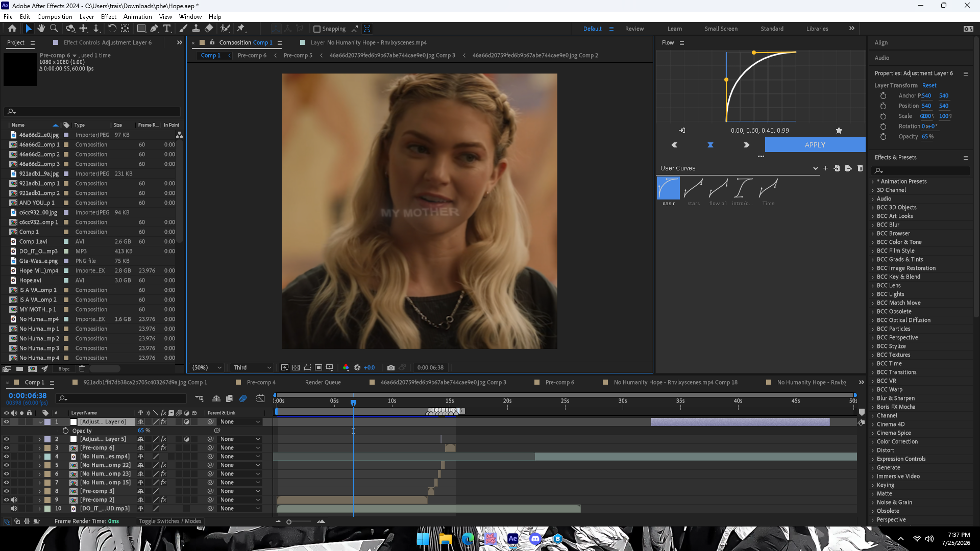The width and height of the screenshot is (980, 551).
Task: Click Reset in Layer Transform
Action: 929,86
